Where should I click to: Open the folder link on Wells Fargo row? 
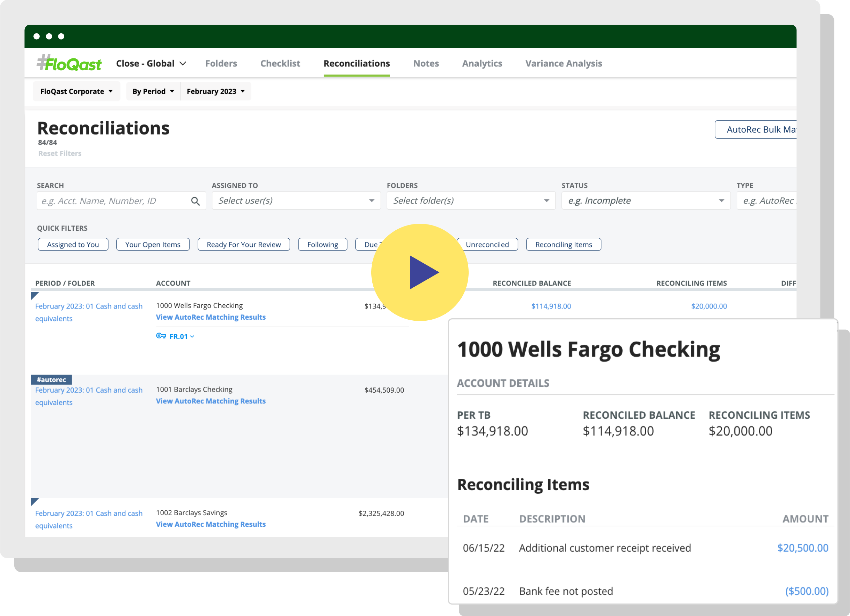(x=89, y=312)
